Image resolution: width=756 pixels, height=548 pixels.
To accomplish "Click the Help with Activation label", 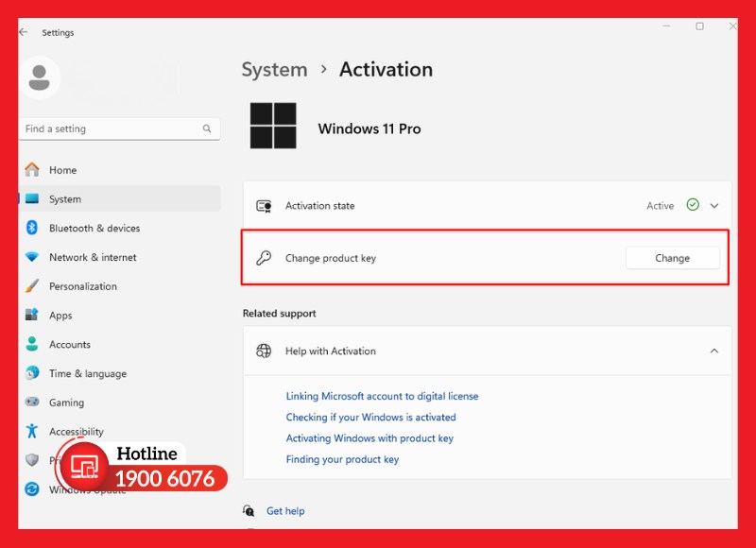I will [x=330, y=351].
